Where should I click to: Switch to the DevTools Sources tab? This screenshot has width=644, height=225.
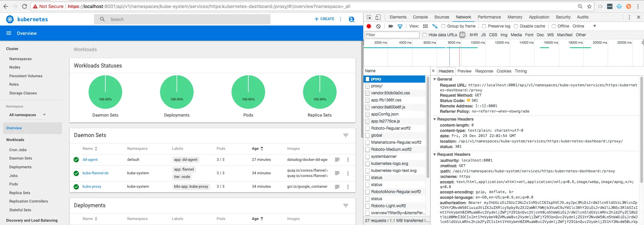[x=442, y=17]
